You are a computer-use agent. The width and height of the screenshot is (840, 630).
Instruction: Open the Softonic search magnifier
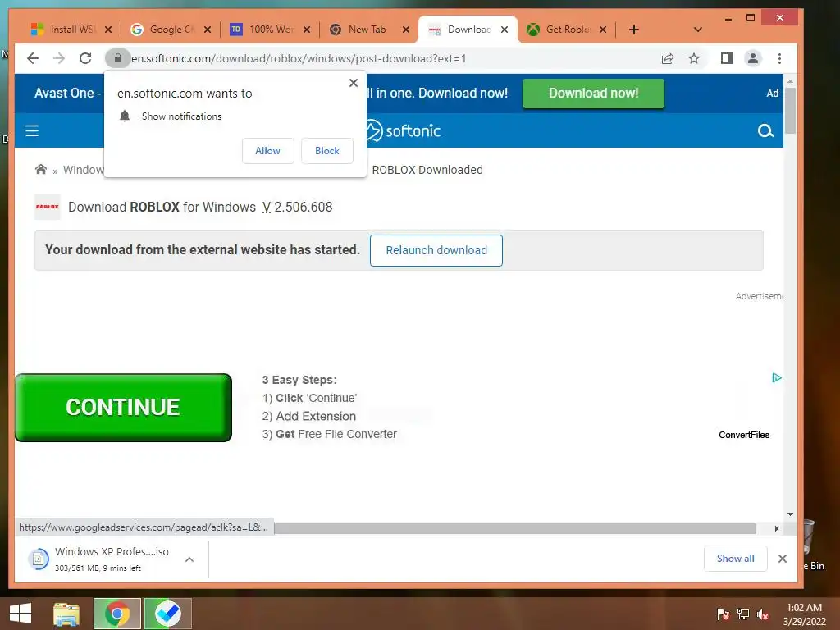click(x=765, y=130)
